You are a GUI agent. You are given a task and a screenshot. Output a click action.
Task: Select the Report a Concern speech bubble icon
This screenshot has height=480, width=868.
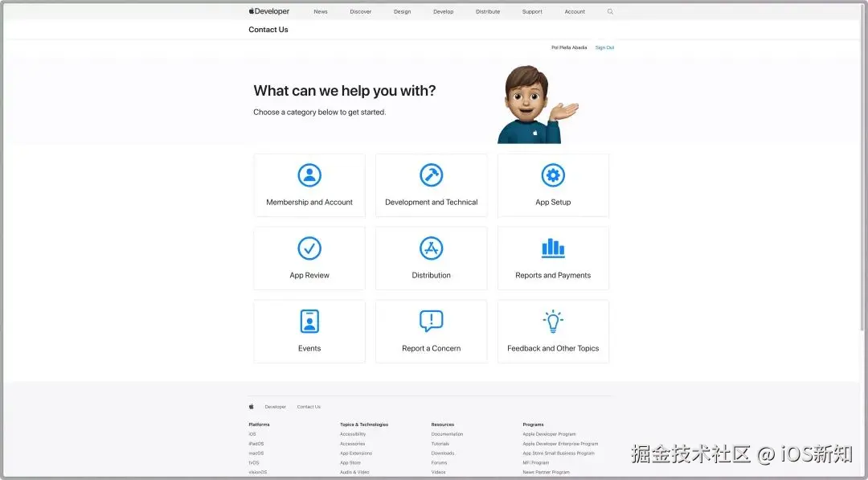(432, 321)
